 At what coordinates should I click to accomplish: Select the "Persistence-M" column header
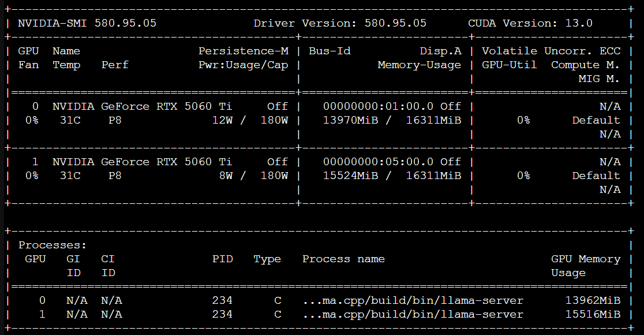pyautogui.click(x=244, y=51)
